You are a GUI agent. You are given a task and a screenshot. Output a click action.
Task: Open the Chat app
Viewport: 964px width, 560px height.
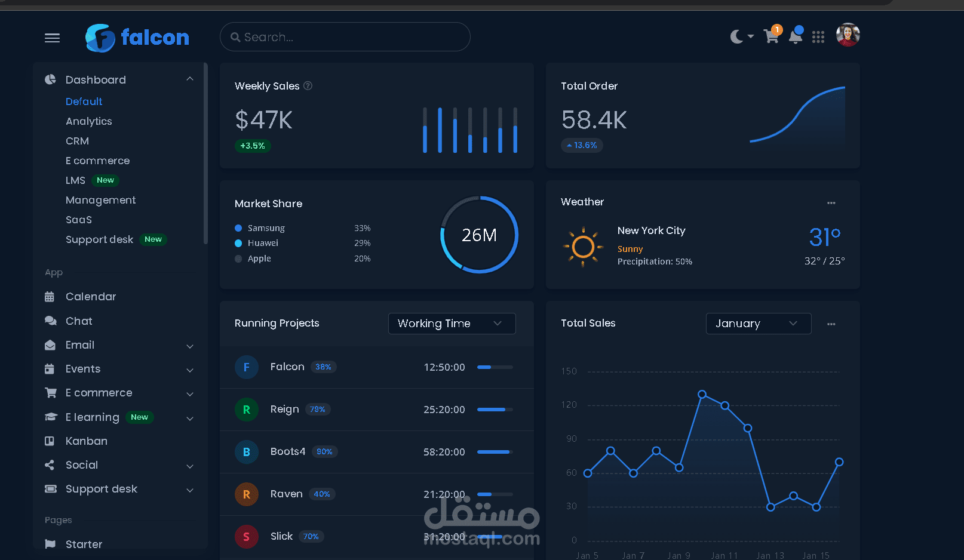pos(79,321)
